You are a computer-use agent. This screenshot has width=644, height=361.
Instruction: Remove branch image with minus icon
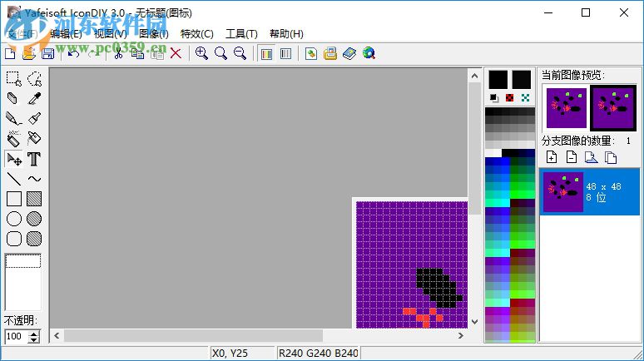coord(572,157)
